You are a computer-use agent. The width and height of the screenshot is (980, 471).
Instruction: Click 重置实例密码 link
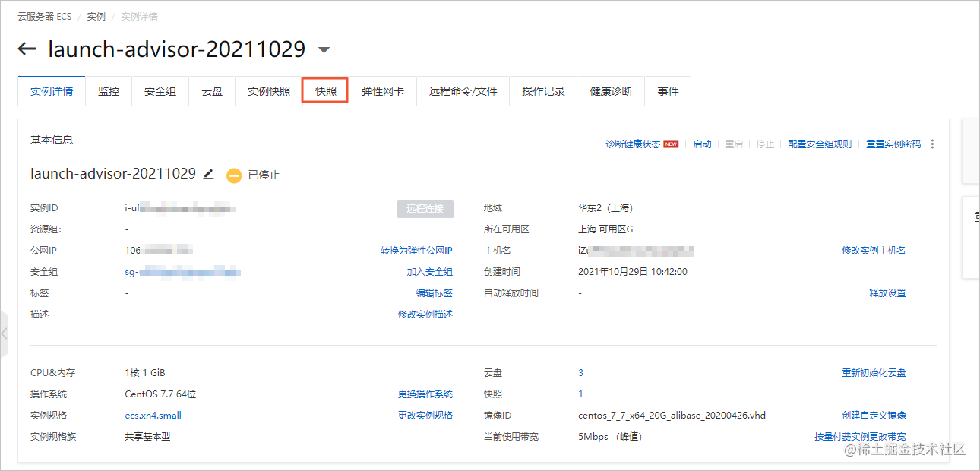[893, 144]
